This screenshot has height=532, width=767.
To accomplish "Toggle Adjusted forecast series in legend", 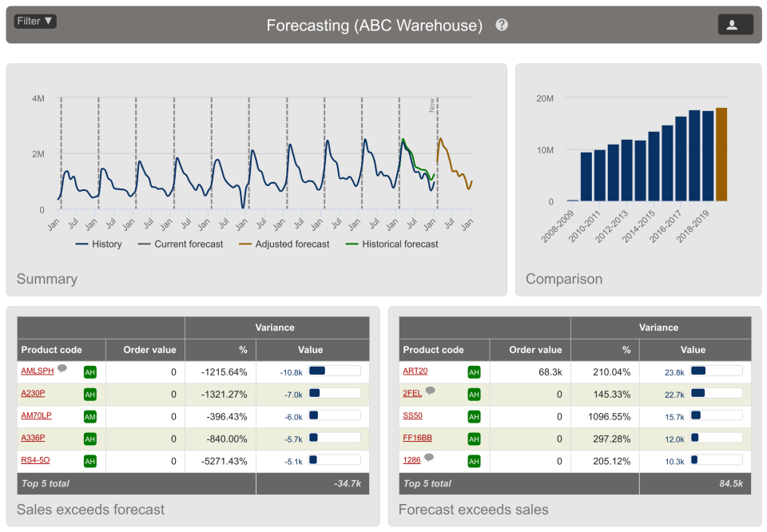I will point(284,244).
